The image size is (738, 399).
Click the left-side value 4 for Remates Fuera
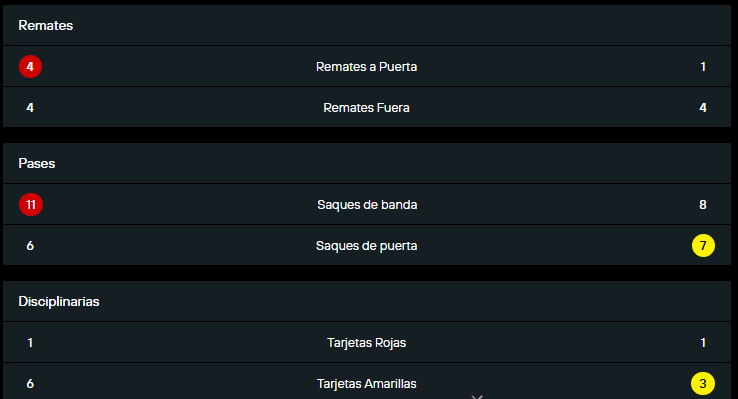click(x=30, y=108)
